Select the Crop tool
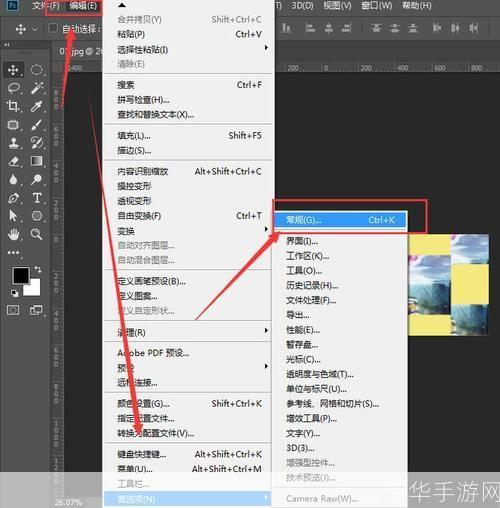 pyautogui.click(x=13, y=106)
